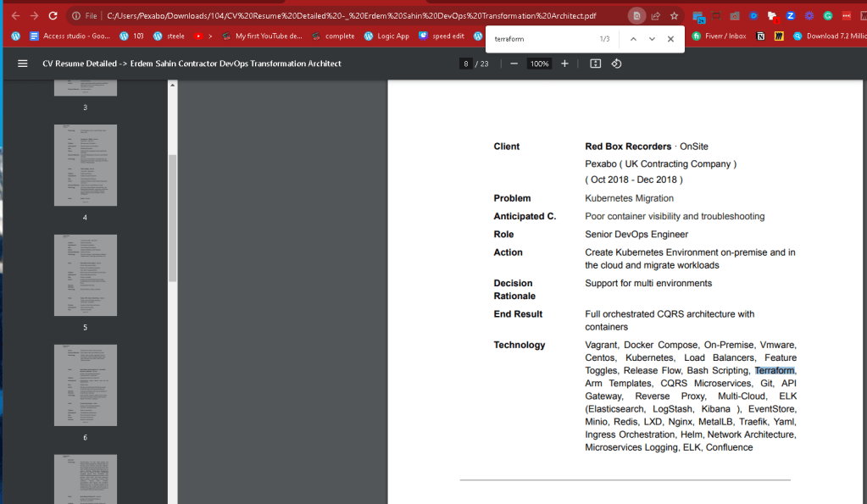Open the speed edit bookmark

[442, 36]
